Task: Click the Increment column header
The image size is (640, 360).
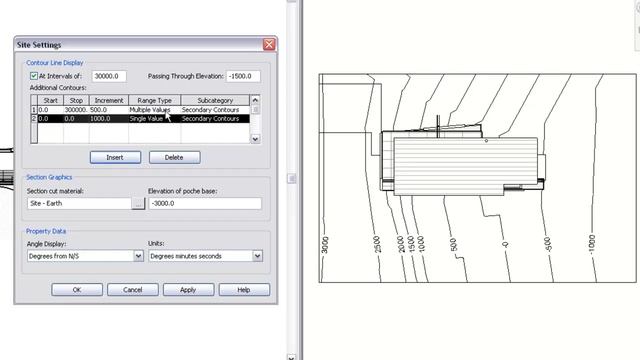Action: tap(109, 100)
